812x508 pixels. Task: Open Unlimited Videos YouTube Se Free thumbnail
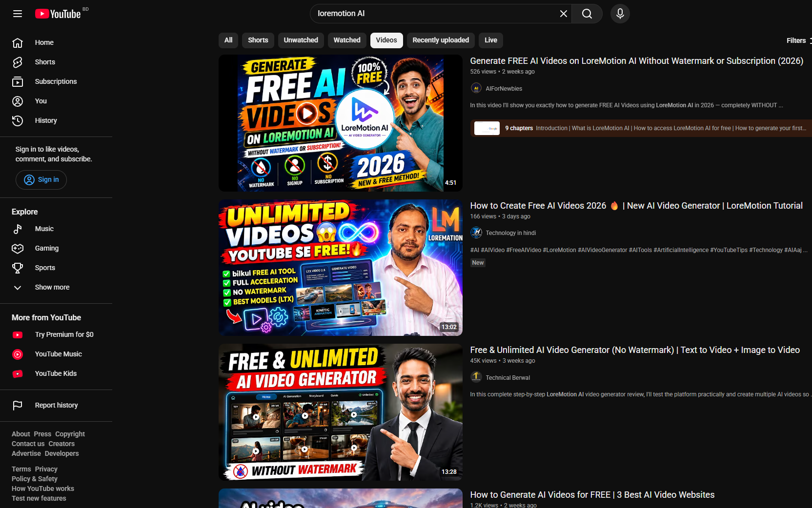341,268
